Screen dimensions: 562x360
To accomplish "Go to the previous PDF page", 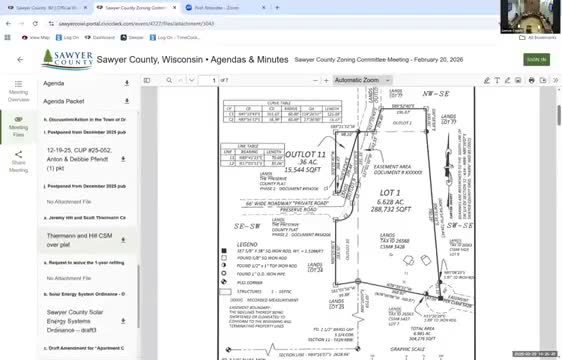I will click(181, 80).
